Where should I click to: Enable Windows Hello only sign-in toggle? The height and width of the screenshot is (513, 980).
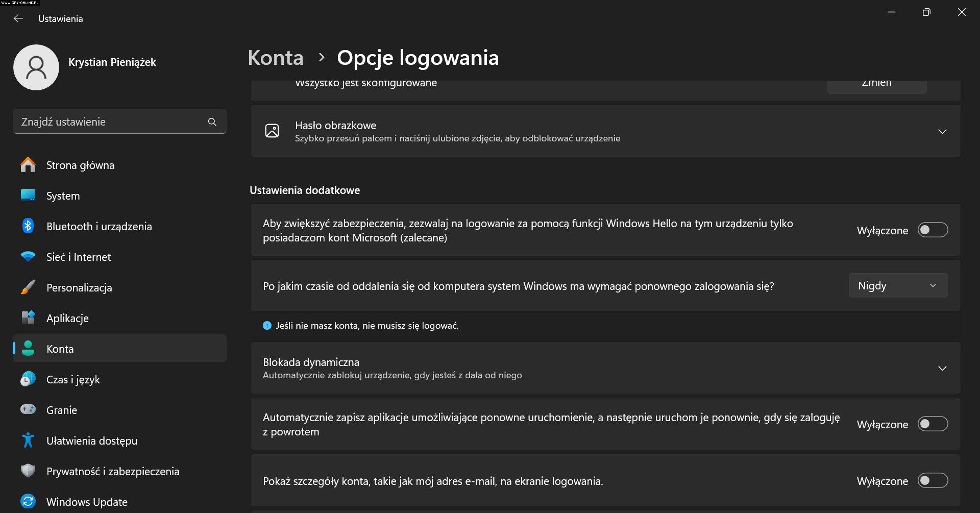point(933,230)
